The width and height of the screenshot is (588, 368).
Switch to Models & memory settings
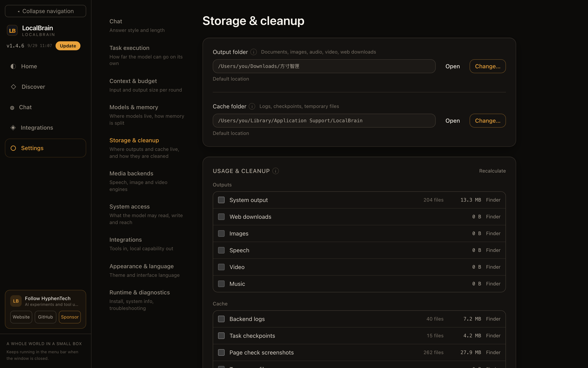(147, 115)
